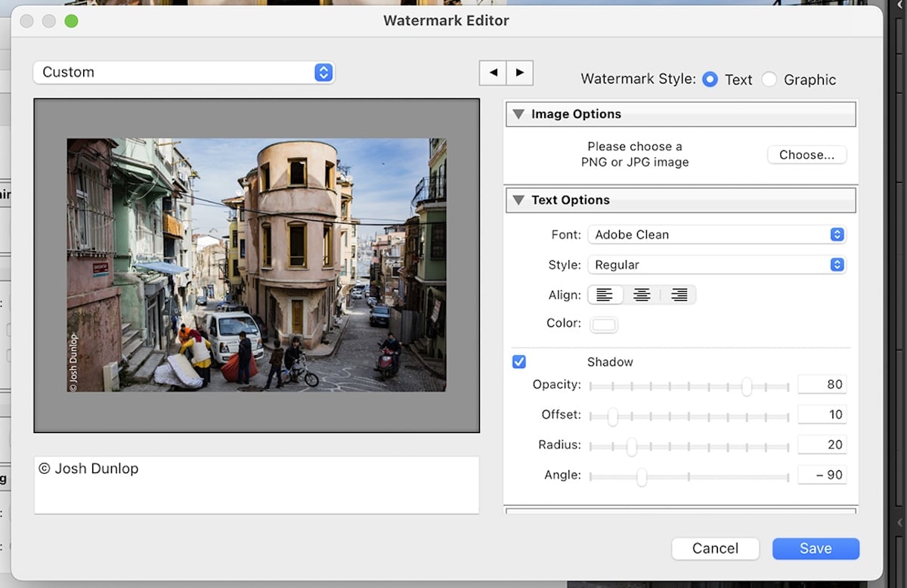Select the Graphic watermark style
Screen dimensions: 907x588
[x=769, y=79]
